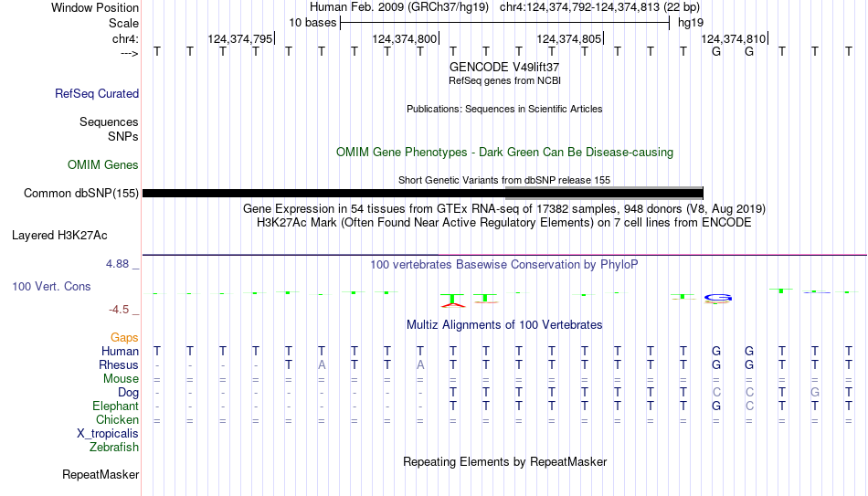Open the OMIM Genes track label
The image size is (868, 496).
tap(102, 165)
